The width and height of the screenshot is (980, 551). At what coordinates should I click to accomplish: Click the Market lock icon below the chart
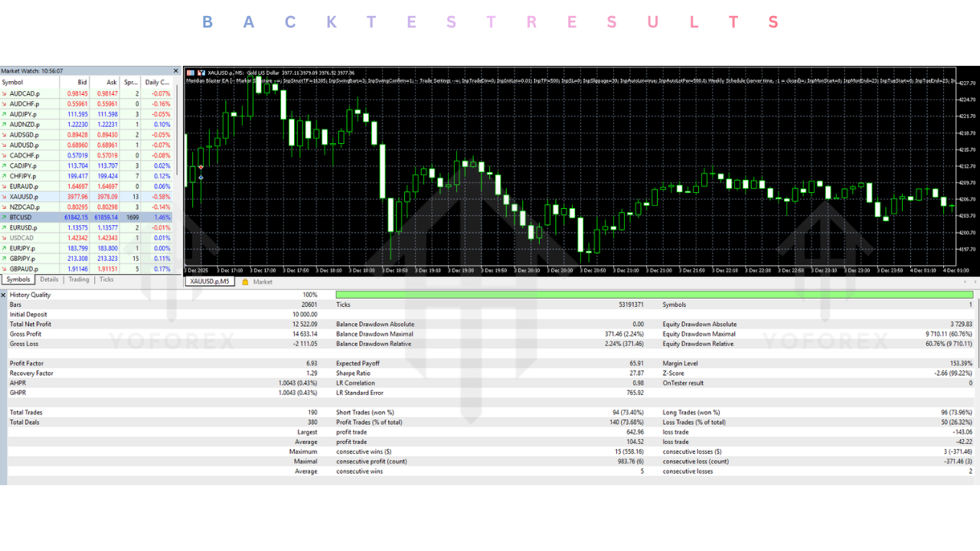[246, 282]
